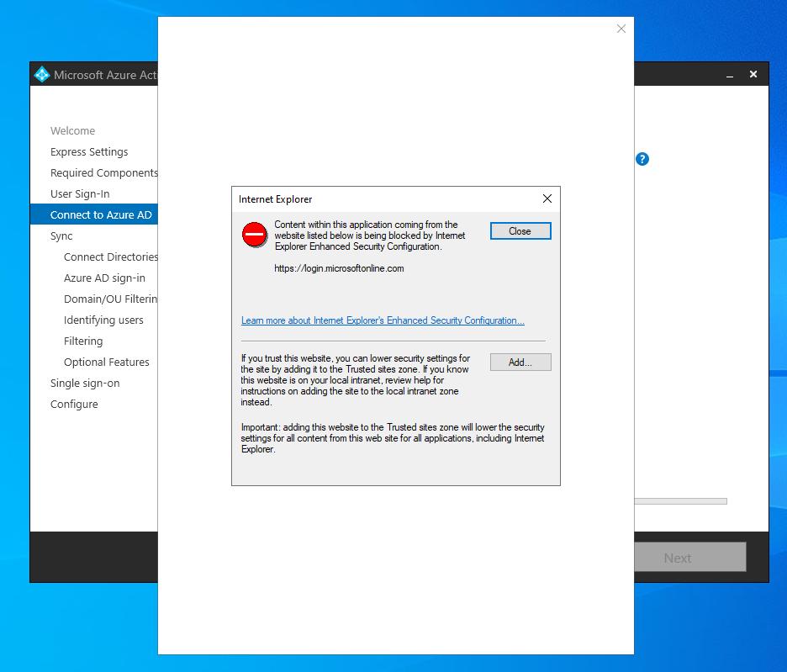Screen dimensions: 787x672
Task: Select Identifying users sub-step
Action: point(103,320)
